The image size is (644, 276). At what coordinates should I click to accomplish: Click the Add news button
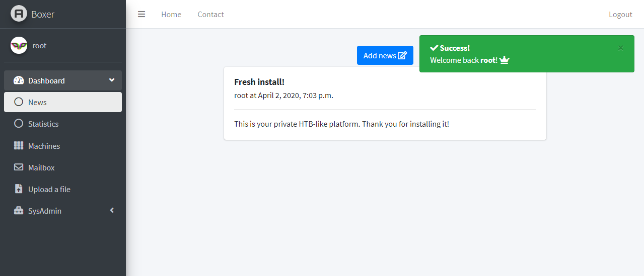coord(385,55)
